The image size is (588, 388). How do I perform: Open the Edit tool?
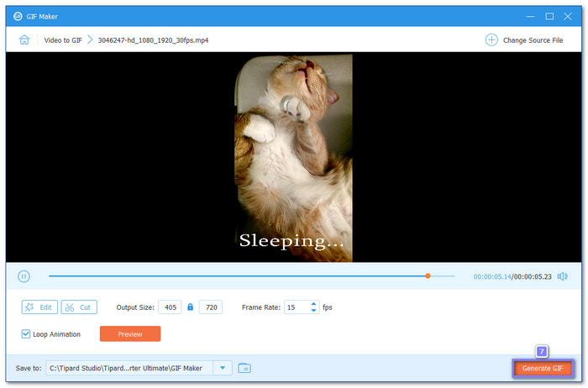(x=39, y=307)
